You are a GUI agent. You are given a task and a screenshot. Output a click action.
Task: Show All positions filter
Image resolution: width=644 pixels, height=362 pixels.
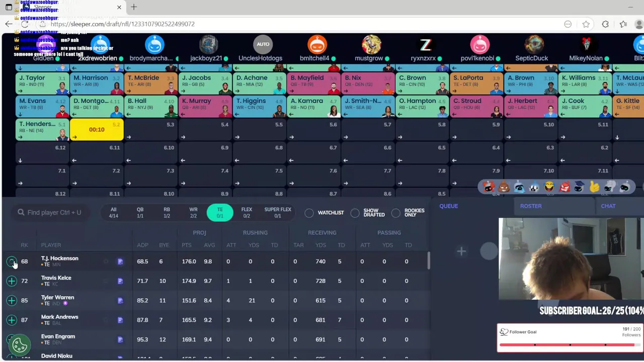(113, 213)
